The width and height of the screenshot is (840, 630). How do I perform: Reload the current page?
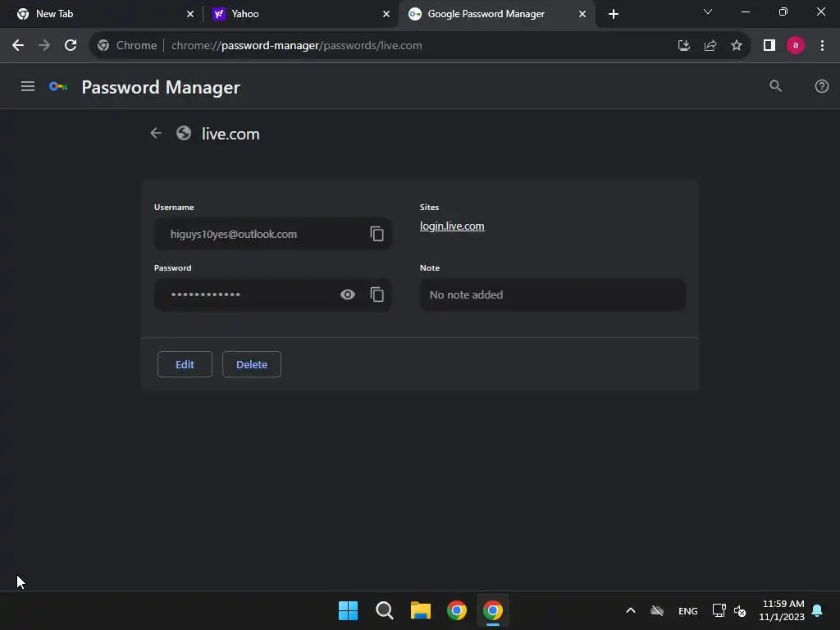71,46
